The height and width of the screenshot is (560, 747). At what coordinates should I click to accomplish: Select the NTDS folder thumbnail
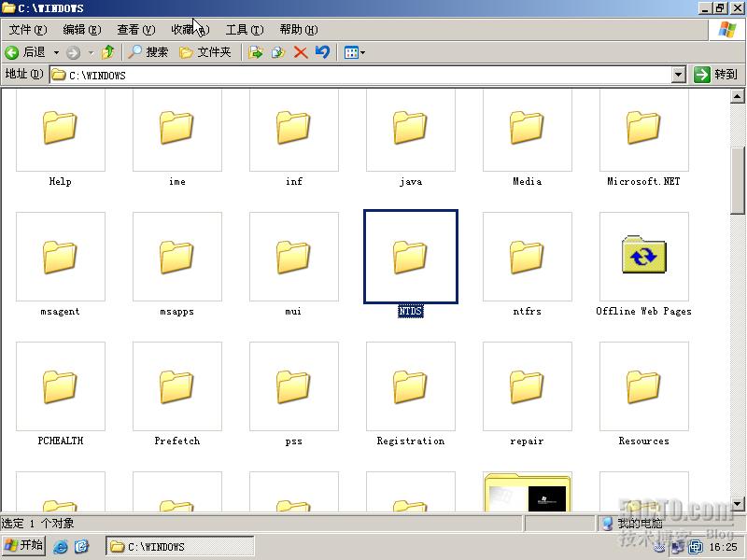(x=411, y=257)
